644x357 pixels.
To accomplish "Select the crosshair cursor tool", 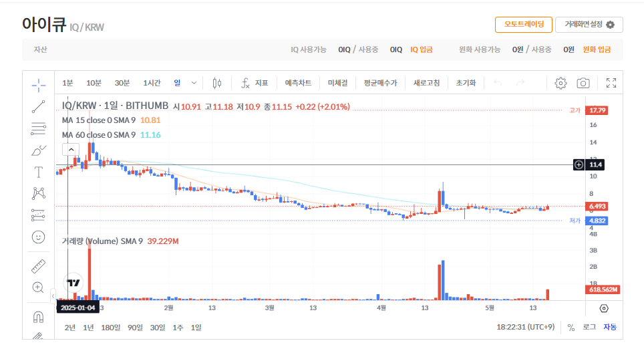I will point(38,85).
